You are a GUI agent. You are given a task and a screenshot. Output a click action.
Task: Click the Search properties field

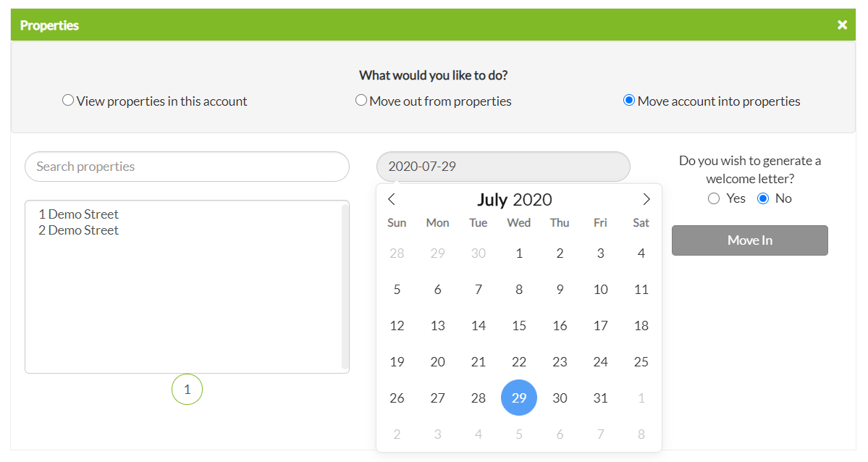[x=187, y=167]
